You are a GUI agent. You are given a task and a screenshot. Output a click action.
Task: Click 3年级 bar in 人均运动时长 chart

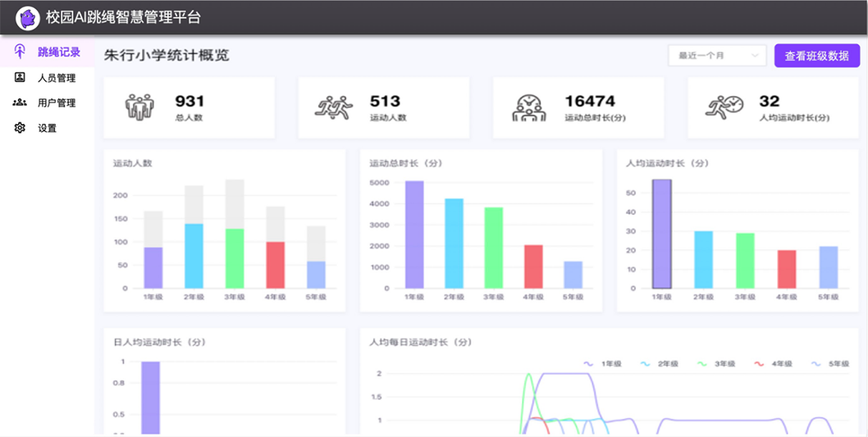[745, 261]
